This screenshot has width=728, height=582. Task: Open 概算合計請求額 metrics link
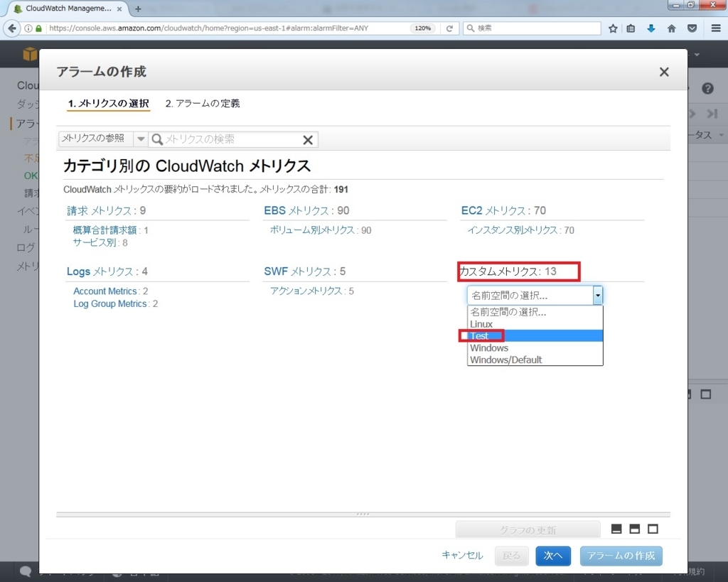click(105, 230)
